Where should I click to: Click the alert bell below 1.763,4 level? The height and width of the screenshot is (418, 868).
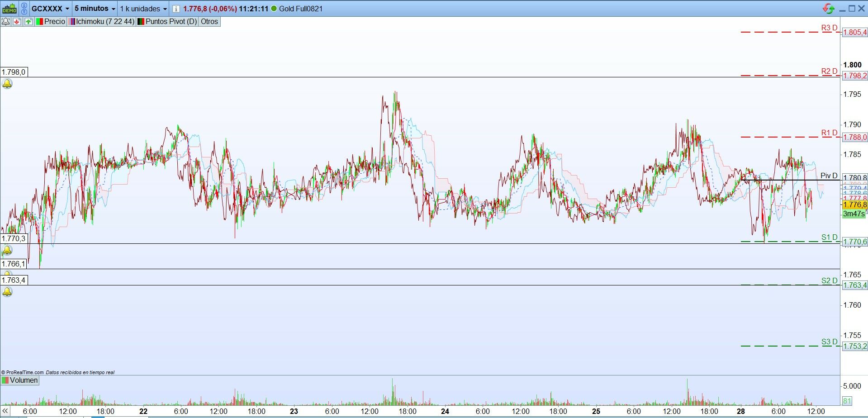(7, 292)
